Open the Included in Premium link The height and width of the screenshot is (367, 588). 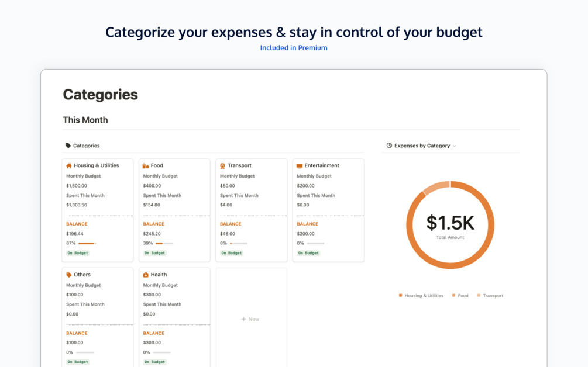tap(294, 48)
